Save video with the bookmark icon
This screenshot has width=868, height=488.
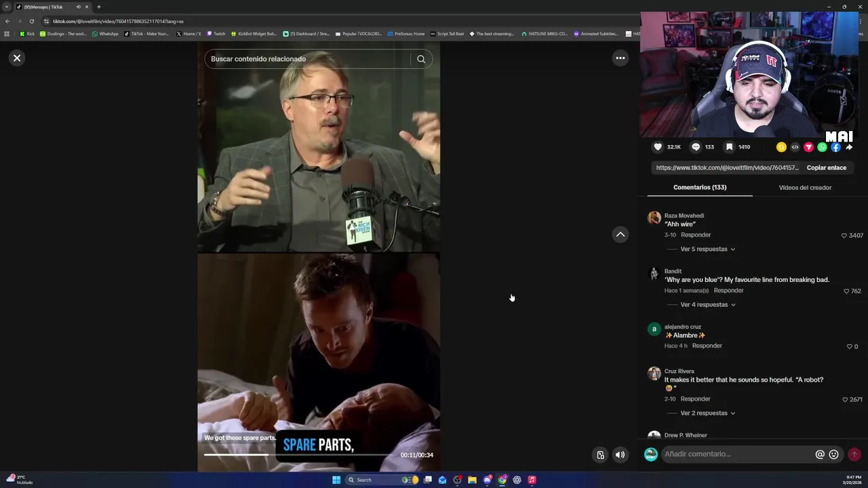coord(729,147)
